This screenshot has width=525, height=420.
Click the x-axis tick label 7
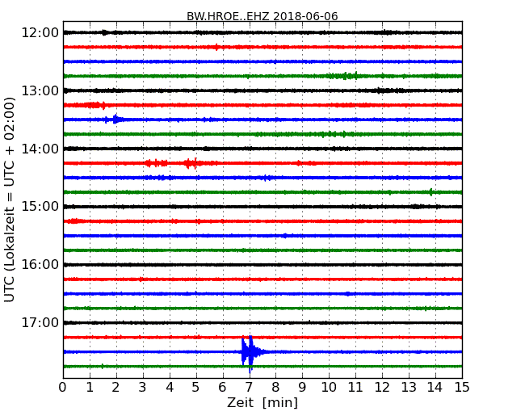(x=249, y=388)
